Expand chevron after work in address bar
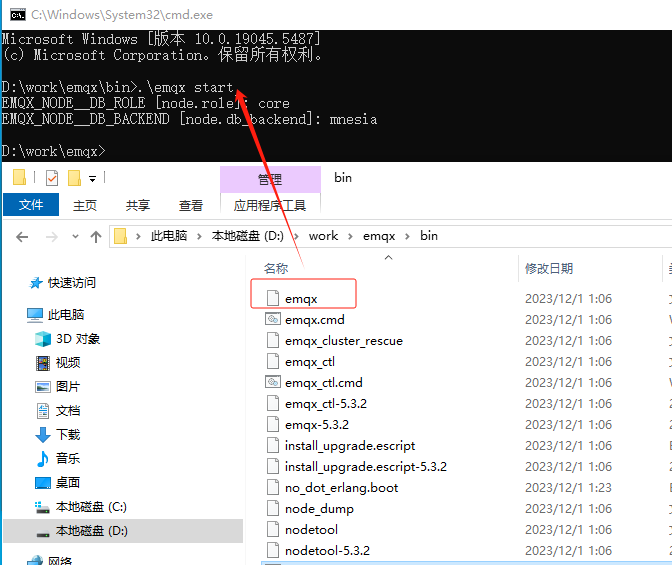The width and height of the screenshot is (672, 565). click(x=351, y=236)
